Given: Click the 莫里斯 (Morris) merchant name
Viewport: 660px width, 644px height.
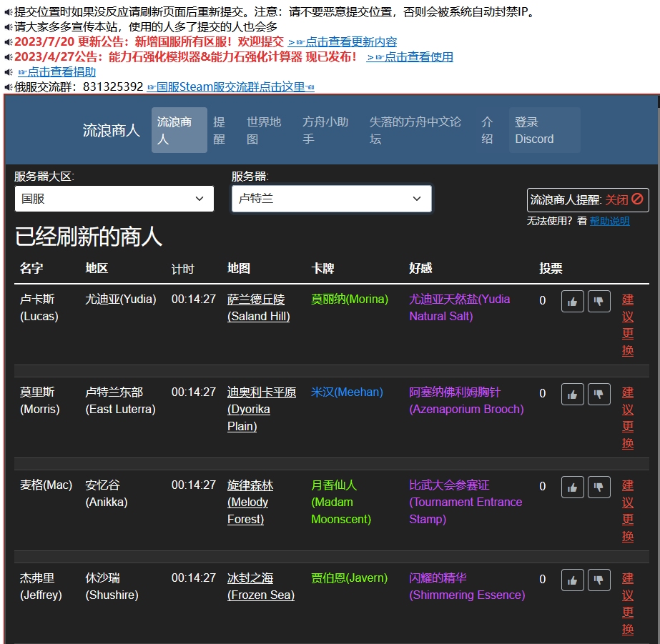Looking at the screenshot, I should [39, 400].
